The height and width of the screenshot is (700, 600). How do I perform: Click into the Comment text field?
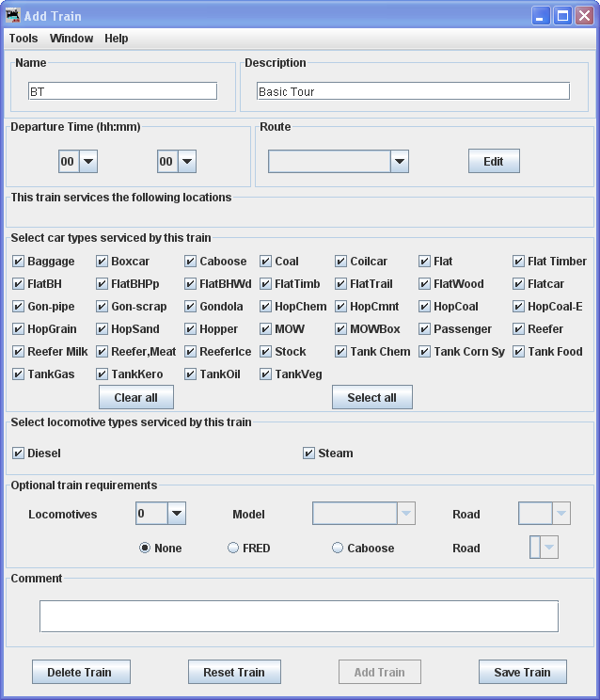point(298,616)
